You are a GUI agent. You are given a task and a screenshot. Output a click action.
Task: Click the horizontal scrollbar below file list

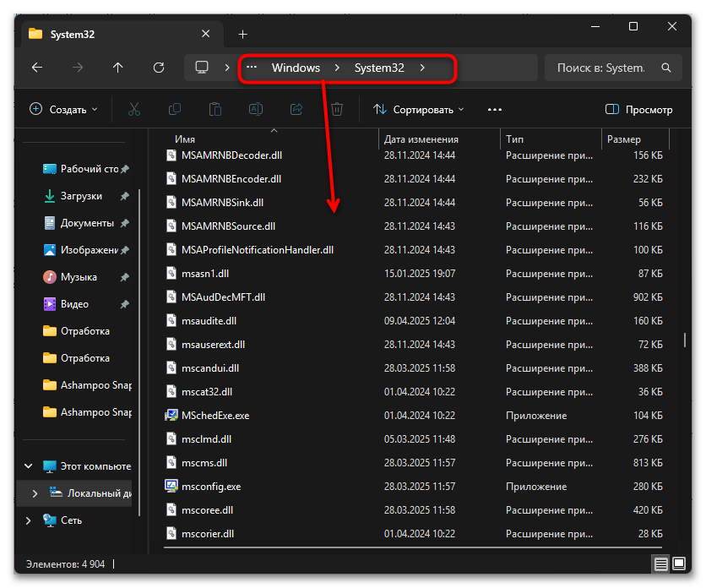(x=413, y=548)
